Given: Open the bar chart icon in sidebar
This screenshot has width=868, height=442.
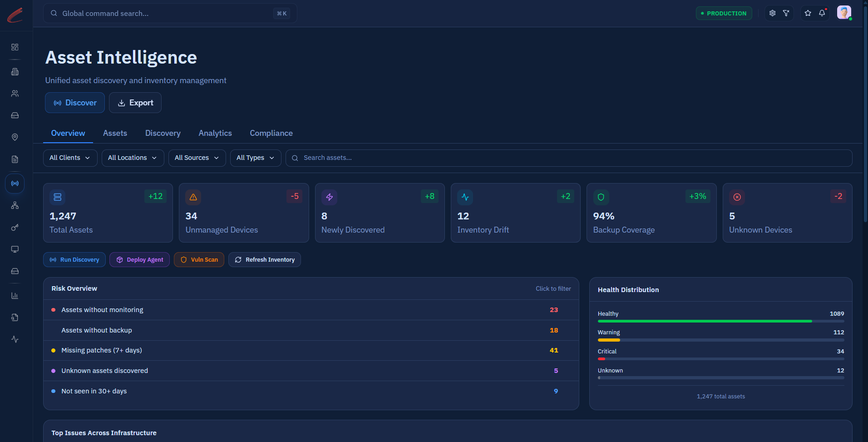Looking at the screenshot, I should coord(15,296).
